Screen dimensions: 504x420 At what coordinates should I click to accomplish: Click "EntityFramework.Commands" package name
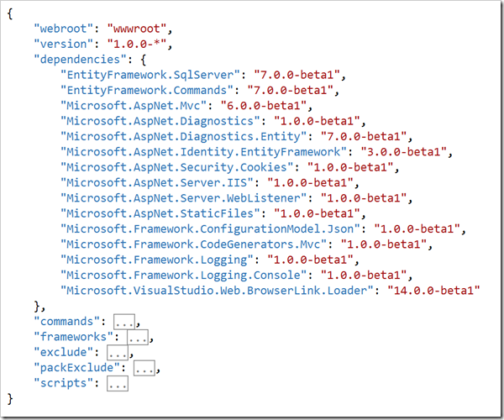click(147, 90)
